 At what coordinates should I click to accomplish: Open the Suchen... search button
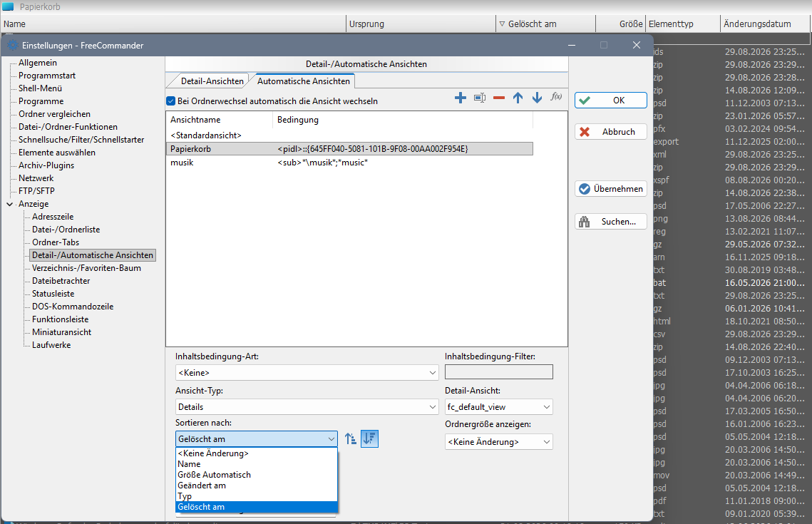610,222
